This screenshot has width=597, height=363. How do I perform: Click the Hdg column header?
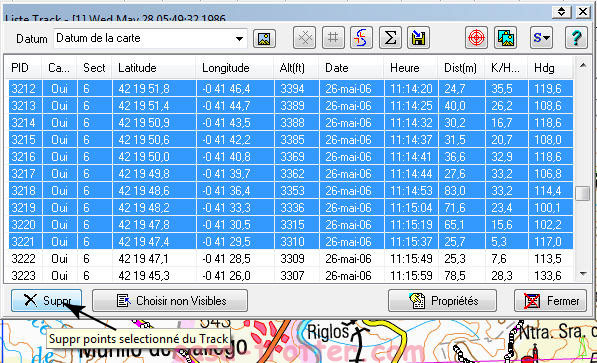pos(551,68)
